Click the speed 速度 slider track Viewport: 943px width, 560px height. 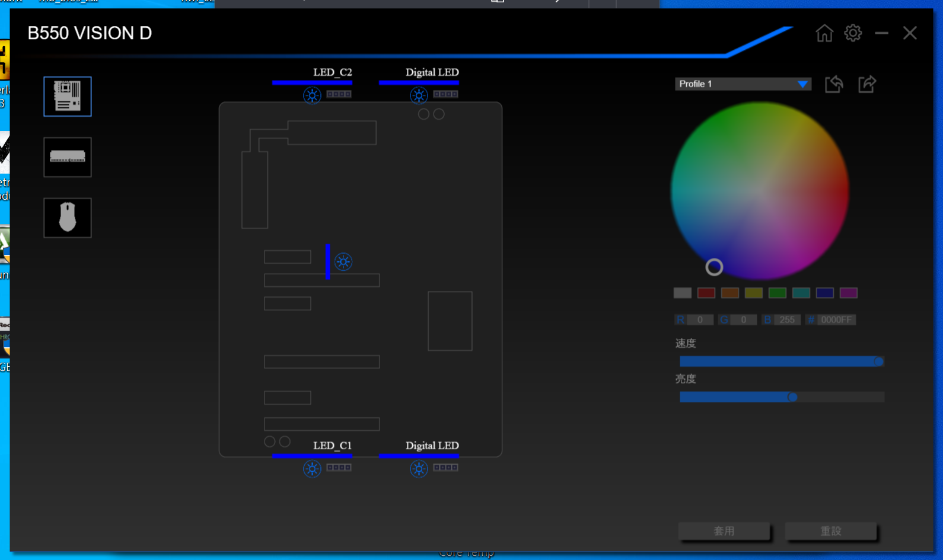782,361
